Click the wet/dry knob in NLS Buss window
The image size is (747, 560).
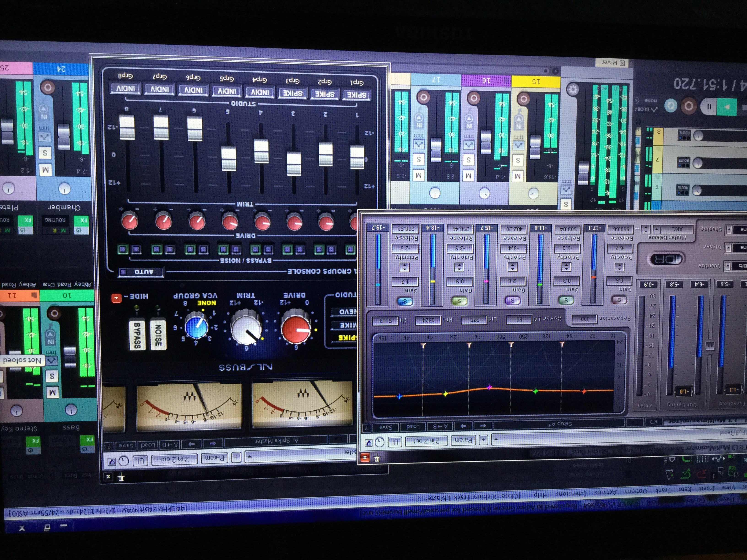point(124,461)
